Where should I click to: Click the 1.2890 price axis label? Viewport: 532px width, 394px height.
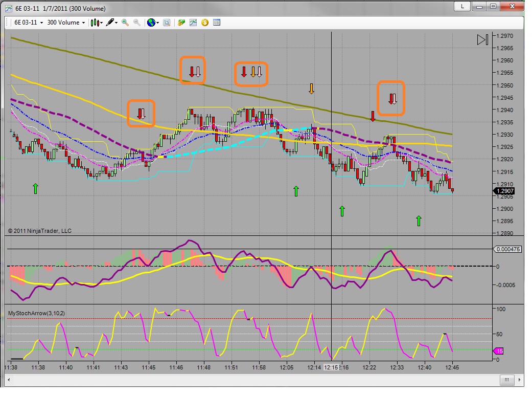click(504, 233)
